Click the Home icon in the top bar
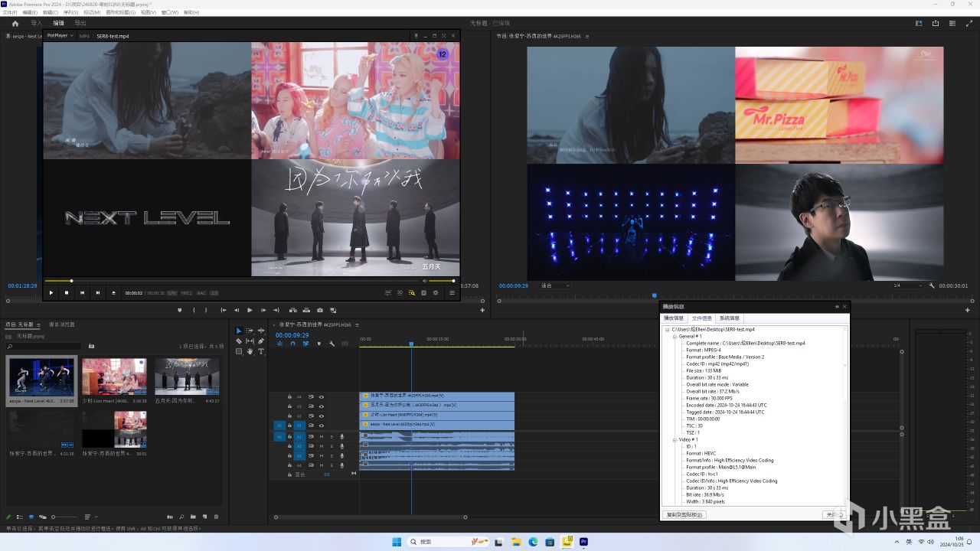 (15, 23)
